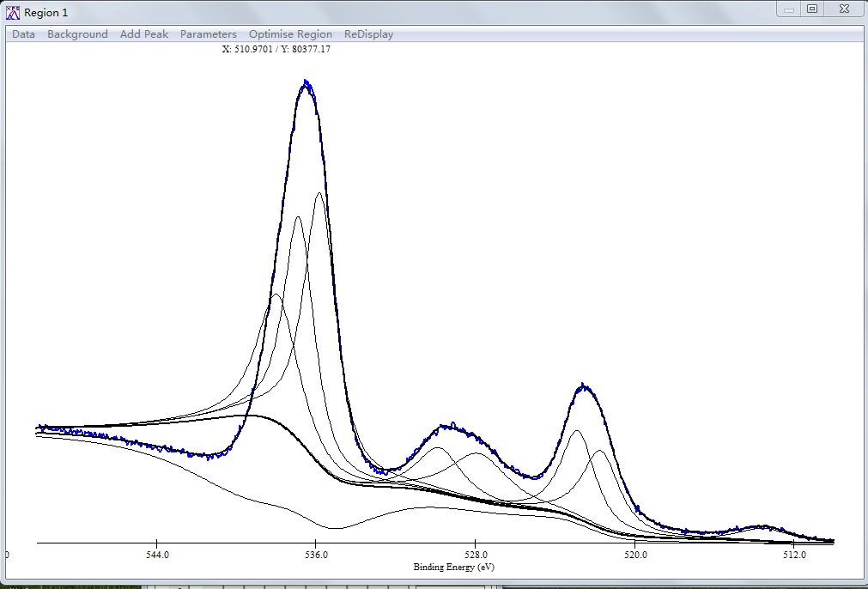Open the Background menu

77,34
